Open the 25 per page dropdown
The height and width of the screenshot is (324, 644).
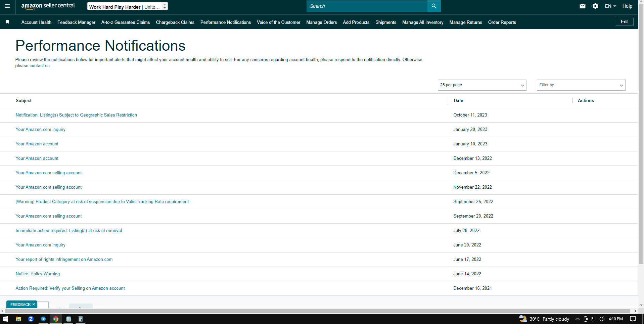(x=482, y=85)
